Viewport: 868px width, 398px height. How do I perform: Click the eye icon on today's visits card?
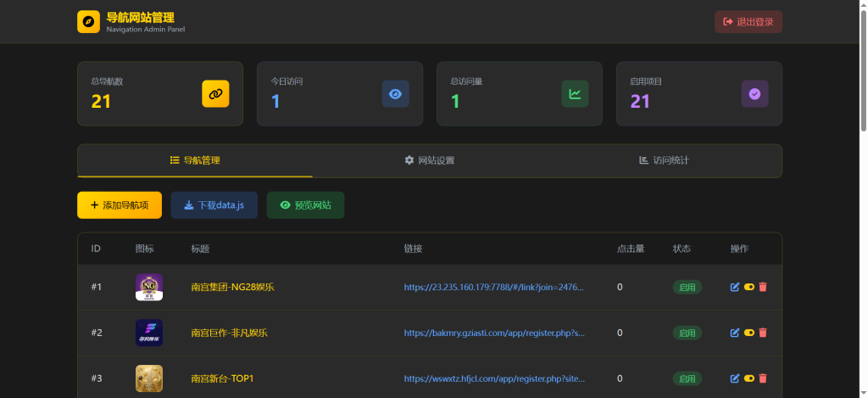tap(395, 93)
